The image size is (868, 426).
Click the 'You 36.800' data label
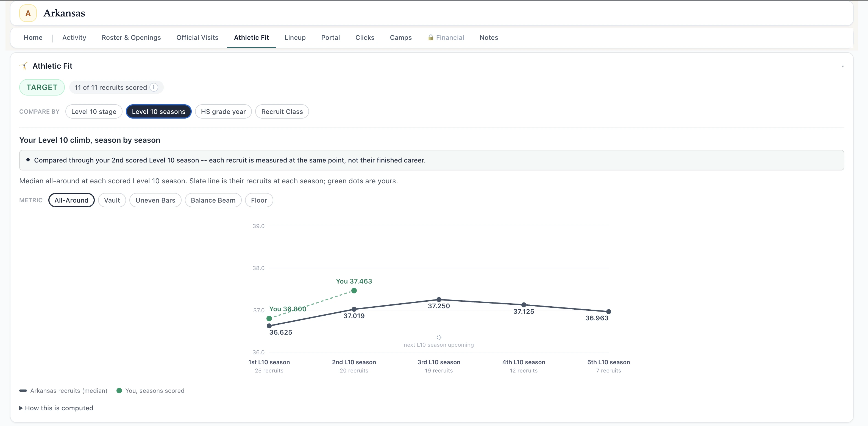pyautogui.click(x=288, y=309)
